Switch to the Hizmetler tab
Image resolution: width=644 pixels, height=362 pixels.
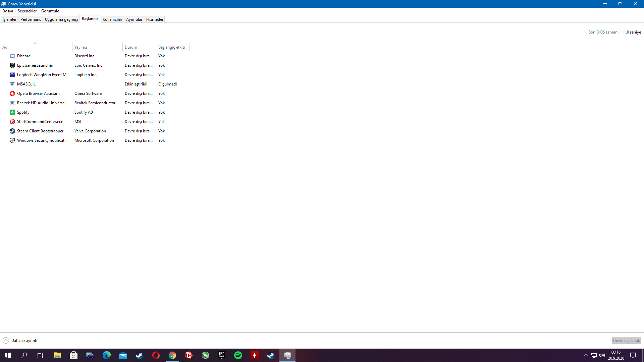[x=155, y=19]
